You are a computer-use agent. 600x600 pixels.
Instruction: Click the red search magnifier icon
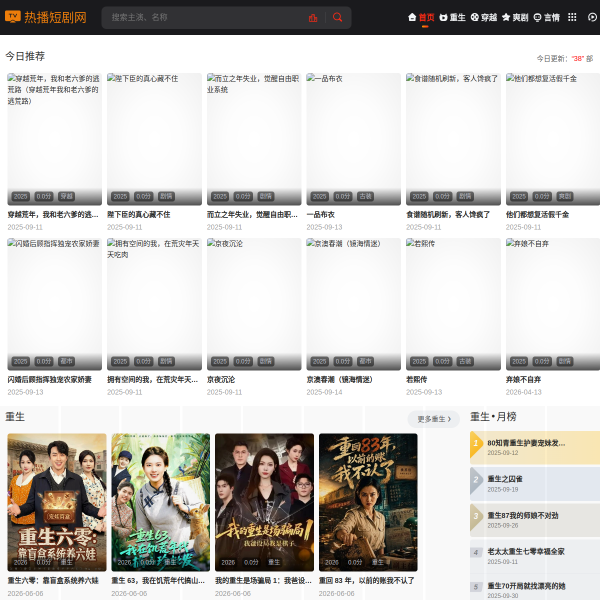(x=337, y=17)
